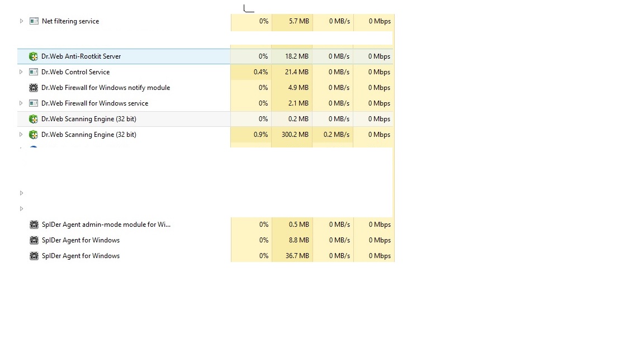Select Dr.Web Firewall for Windows notify module
This screenshot has height=362, width=644.
[x=106, y=88]
